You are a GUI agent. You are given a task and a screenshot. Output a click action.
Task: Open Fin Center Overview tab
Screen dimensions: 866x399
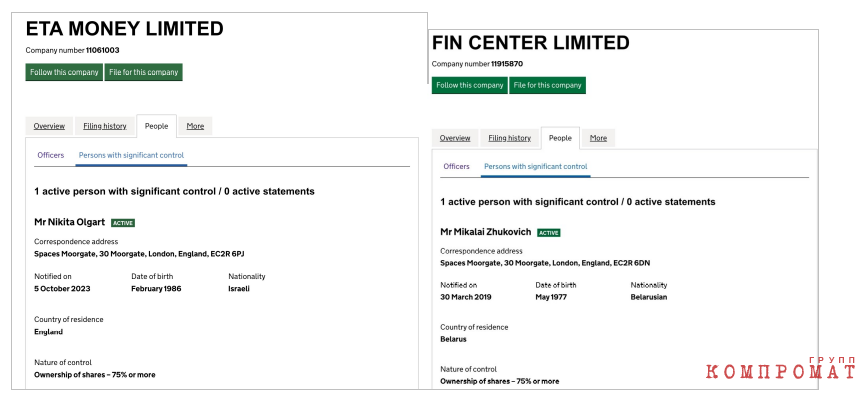pyautogui.click(x=455, y=138)
